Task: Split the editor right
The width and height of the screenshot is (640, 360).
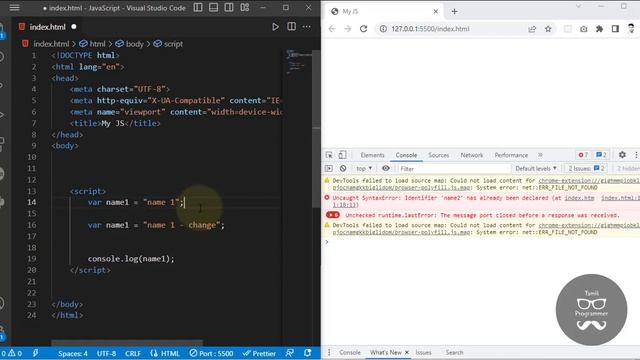Action: coord(291,27)
